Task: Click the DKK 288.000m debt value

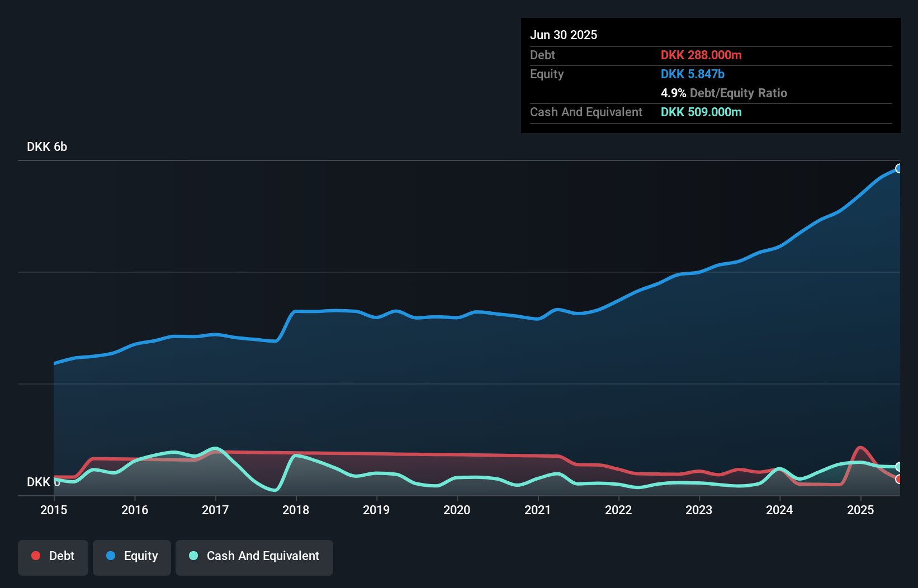Action: pyautogui.click(x=701, y=55)
